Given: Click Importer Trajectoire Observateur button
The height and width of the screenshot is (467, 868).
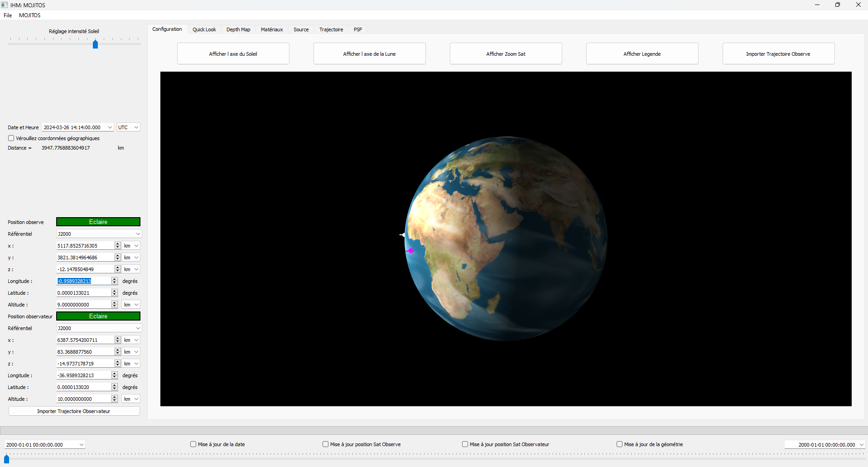Looking at the screenshot, I should pyautogui.click(x=74, y=411).
